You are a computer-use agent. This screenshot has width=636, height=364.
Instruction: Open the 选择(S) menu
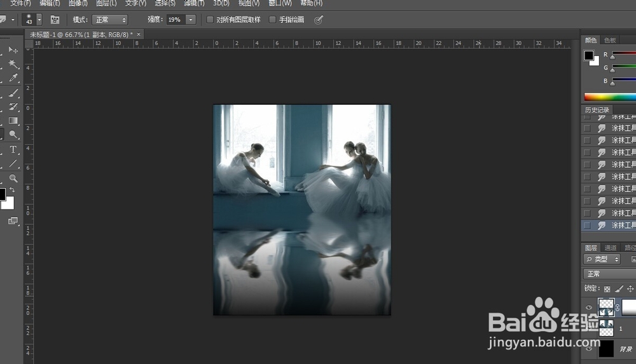[x=165, y=3]
